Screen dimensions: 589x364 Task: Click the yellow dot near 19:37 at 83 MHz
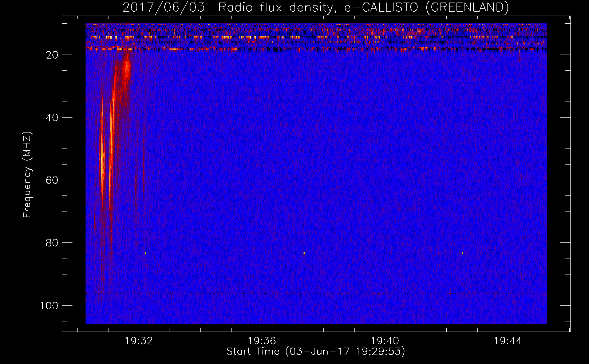point(304,253)
